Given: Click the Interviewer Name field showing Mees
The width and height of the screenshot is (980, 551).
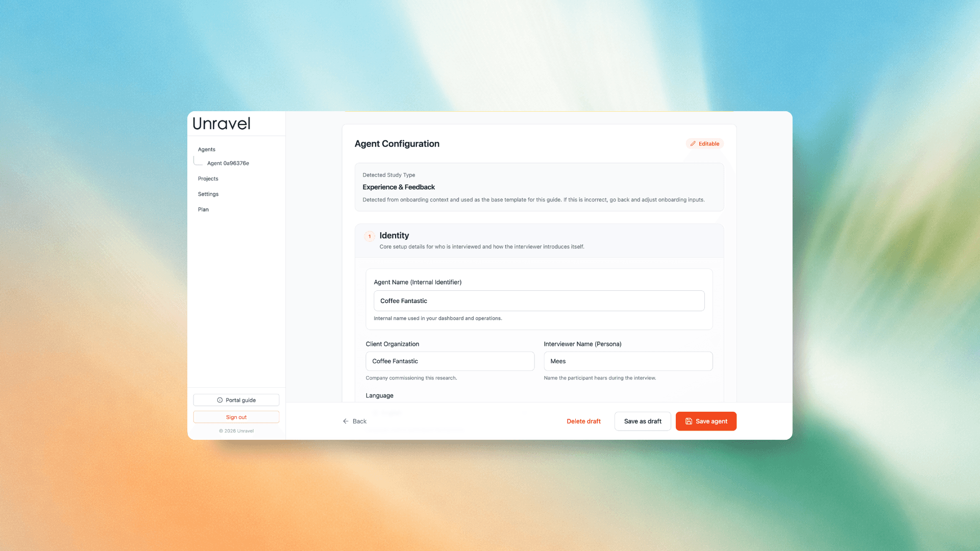Looking at the screenshot, I should 628,361.
